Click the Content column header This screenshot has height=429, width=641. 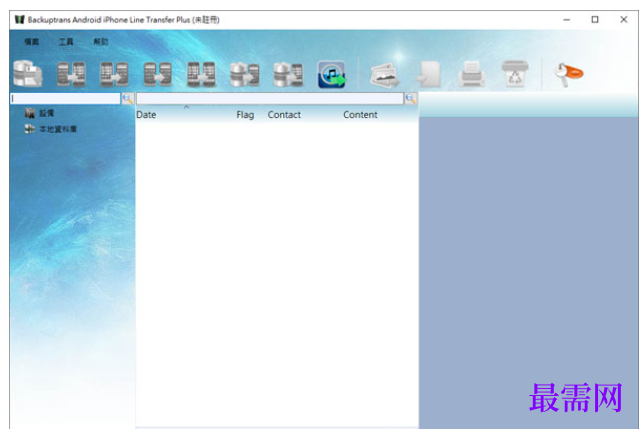tap(360, 115)
